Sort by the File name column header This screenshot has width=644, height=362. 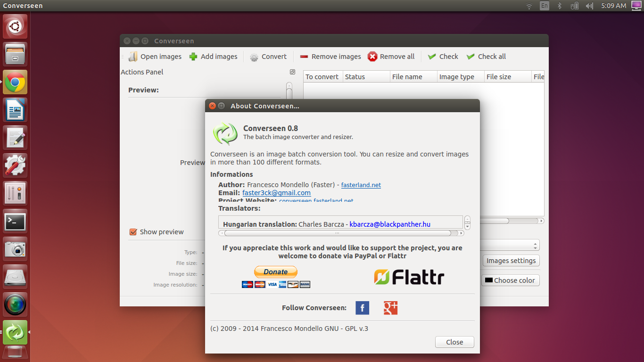click(413, 77)
